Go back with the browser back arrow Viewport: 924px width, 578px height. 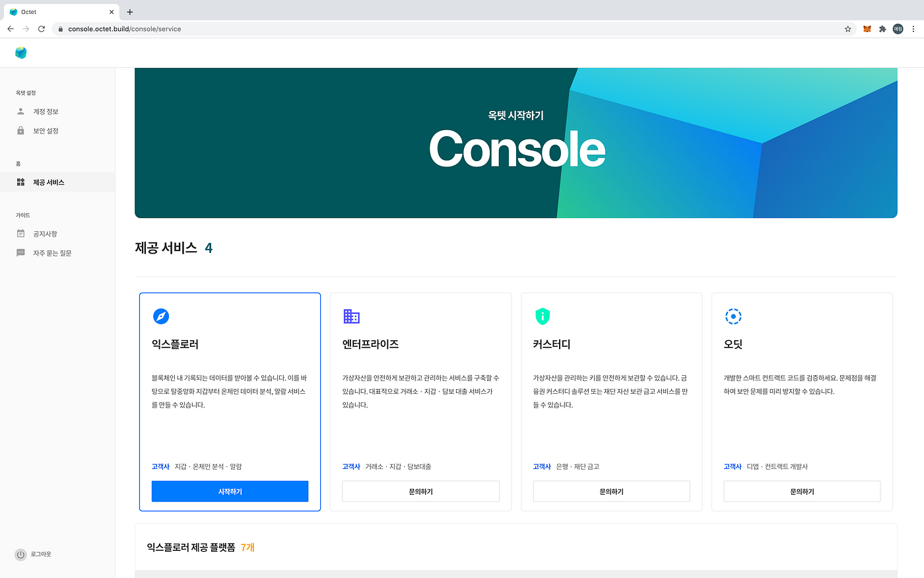pyautogui.click(x=11, y=29)
